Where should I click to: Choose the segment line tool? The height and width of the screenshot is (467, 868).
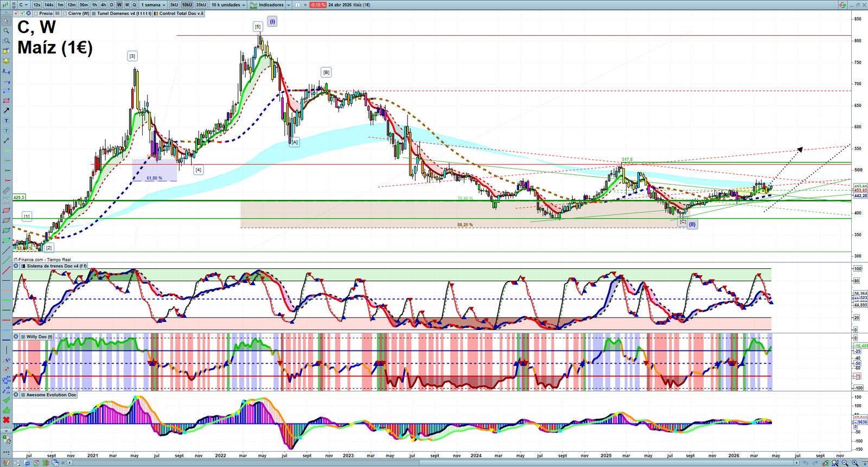pos(6,141)
